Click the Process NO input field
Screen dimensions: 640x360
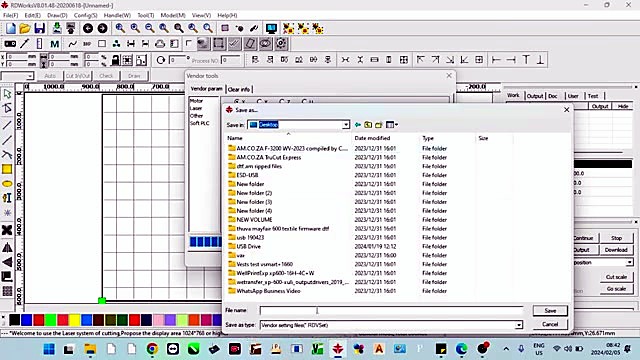point(230,60)
